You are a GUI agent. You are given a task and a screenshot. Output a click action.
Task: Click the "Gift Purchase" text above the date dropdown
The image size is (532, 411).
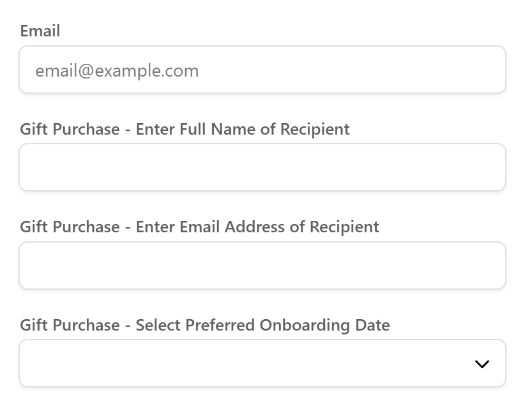(70, 325)
